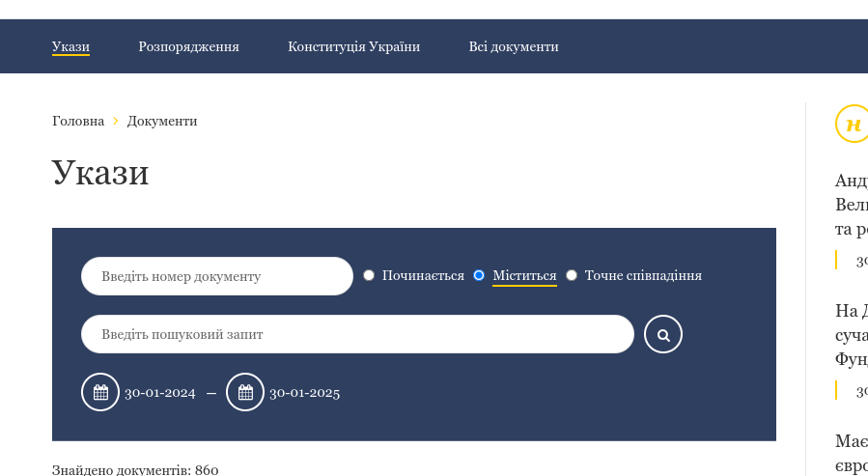Select the 'Починається' radio button

coord(369,275)
